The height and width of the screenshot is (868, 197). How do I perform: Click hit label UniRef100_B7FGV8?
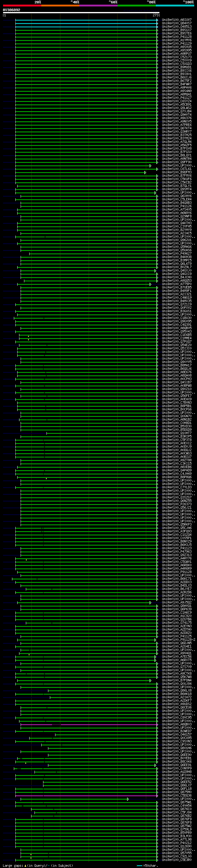click(176, 149)
